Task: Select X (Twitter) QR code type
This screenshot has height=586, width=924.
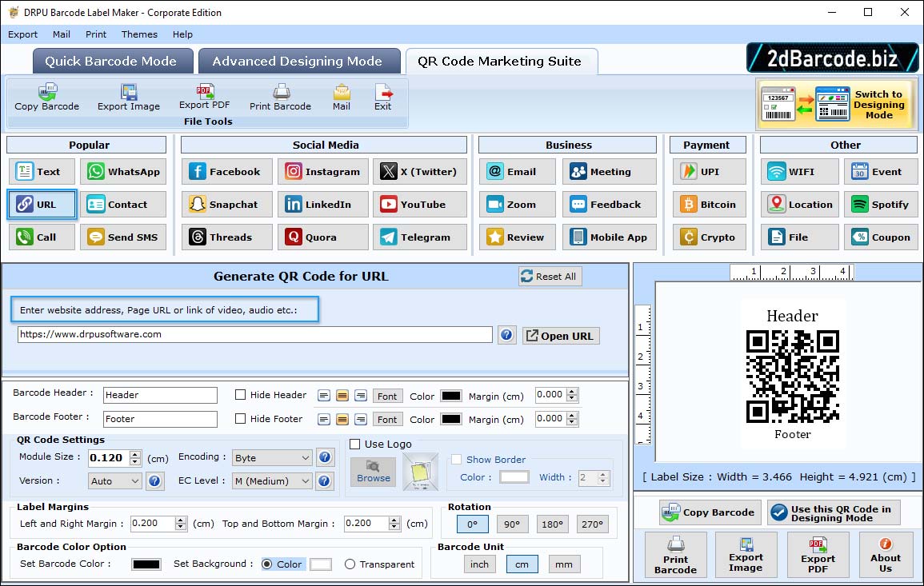Action: click(419, 171)
